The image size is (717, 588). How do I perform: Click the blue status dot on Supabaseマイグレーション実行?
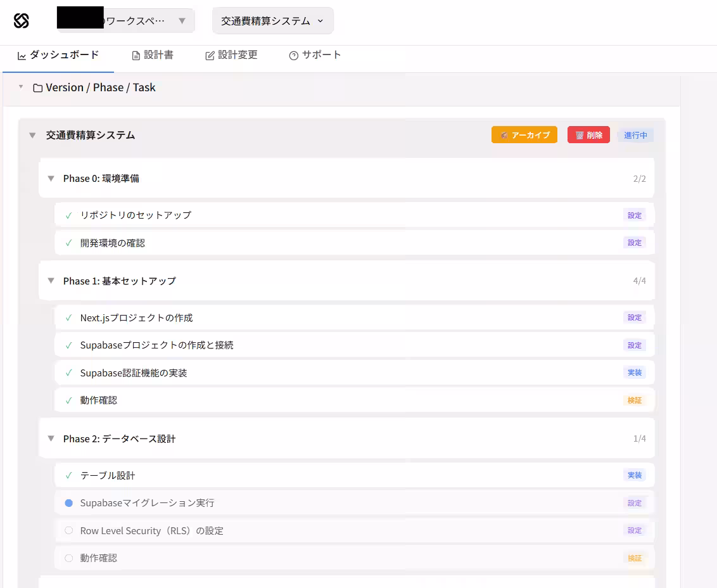point(68,502)
